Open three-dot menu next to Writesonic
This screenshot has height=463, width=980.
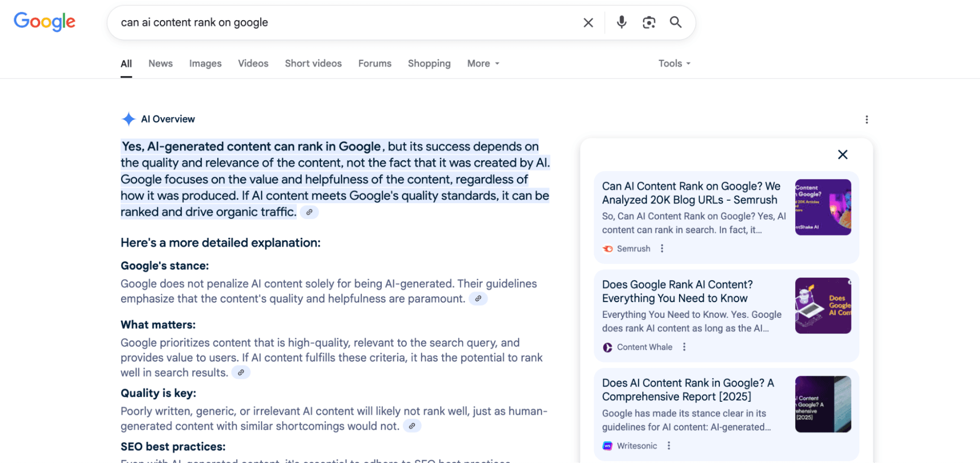pos(668,446)
